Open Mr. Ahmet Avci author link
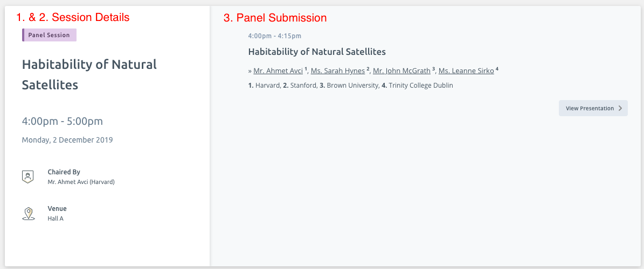Screen dimensions: 644x269 (278, 70)
